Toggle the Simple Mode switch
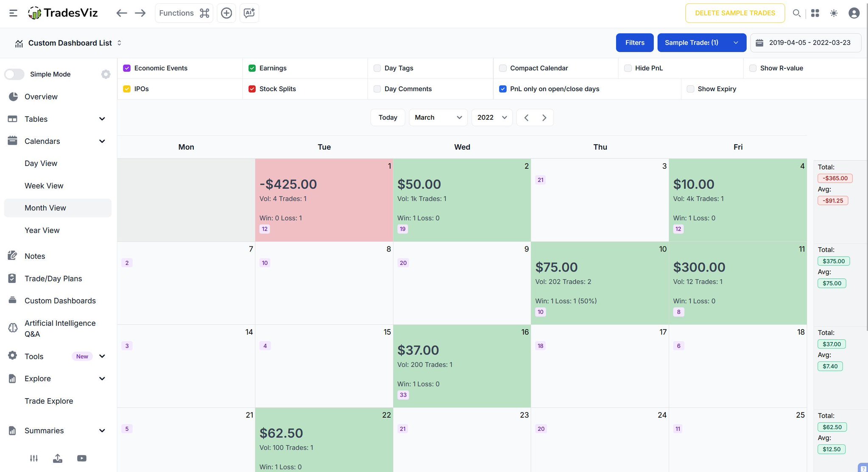Image resolution: width=868 pixels, height=472 pixels. 14,74
